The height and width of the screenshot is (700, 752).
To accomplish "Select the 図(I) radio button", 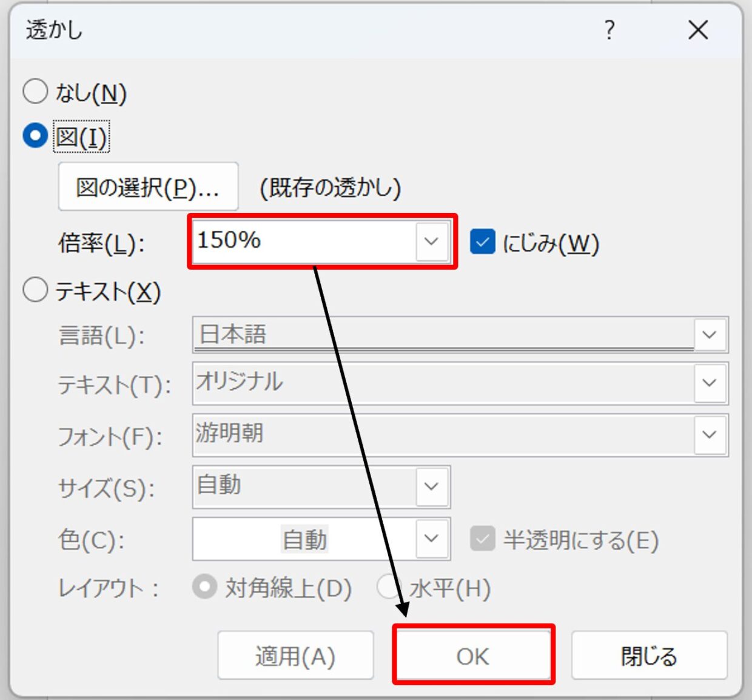I will coord(35,136).
